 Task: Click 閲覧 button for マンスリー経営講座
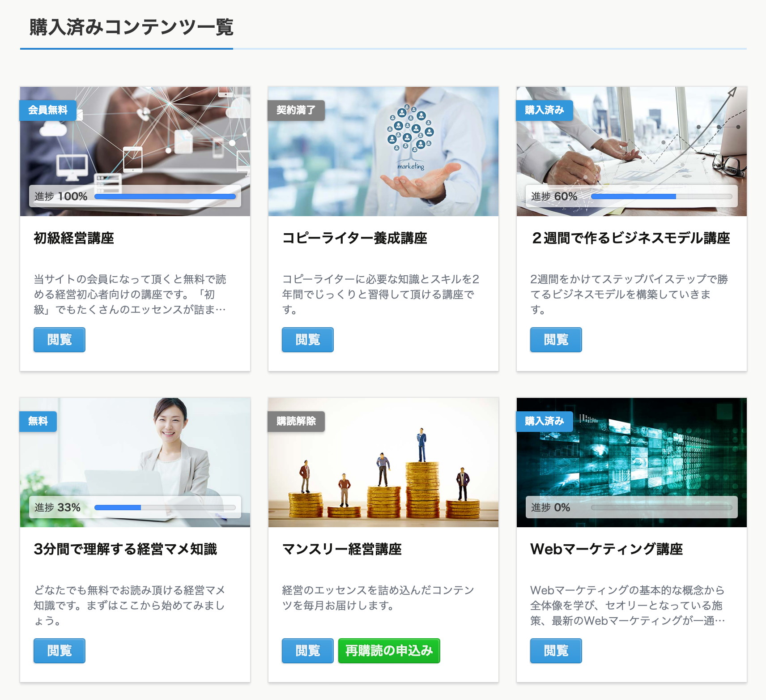(x=308, y=651)
